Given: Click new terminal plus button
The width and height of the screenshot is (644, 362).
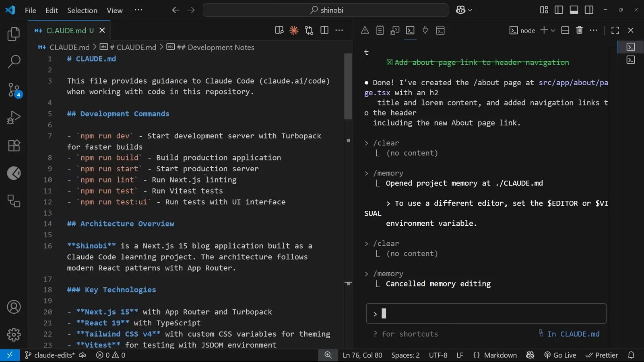Looking at the screenshot, I should pos(544,30).
